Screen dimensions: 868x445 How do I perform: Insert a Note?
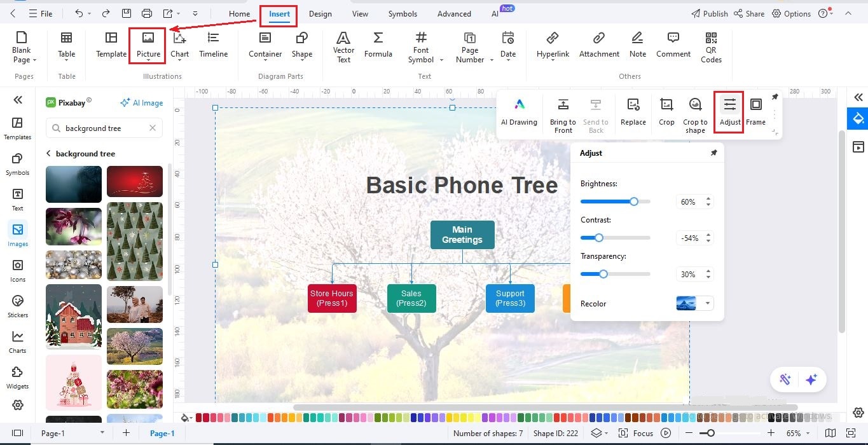(637, 46)
